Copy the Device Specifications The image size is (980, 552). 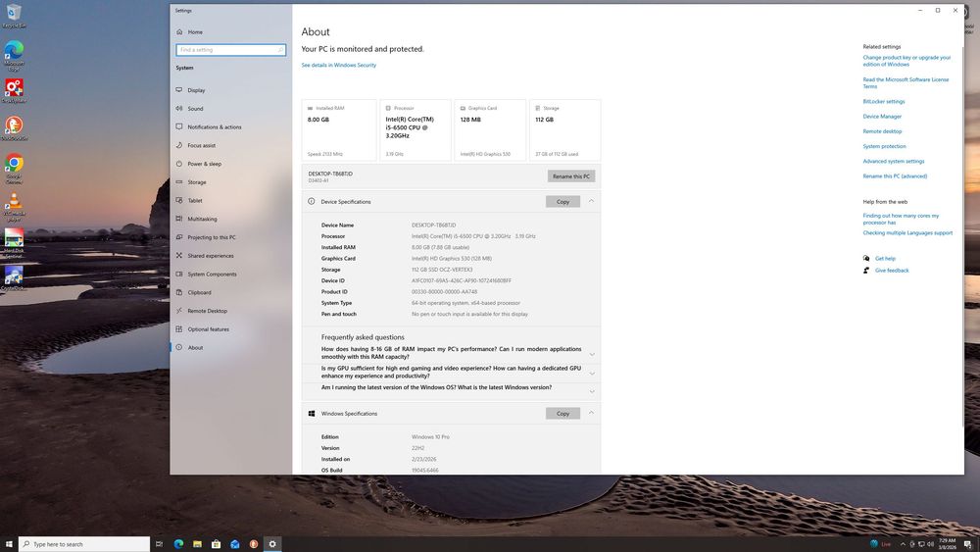563,202
